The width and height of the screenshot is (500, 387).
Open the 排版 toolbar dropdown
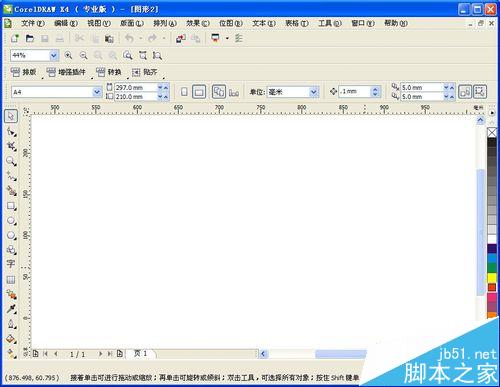click(x=24, y=72)
